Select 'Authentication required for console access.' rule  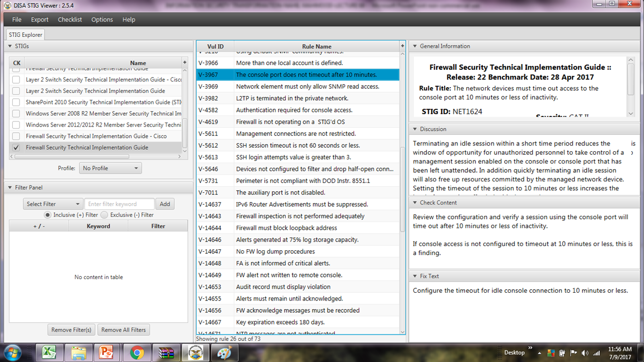(298, 110)
